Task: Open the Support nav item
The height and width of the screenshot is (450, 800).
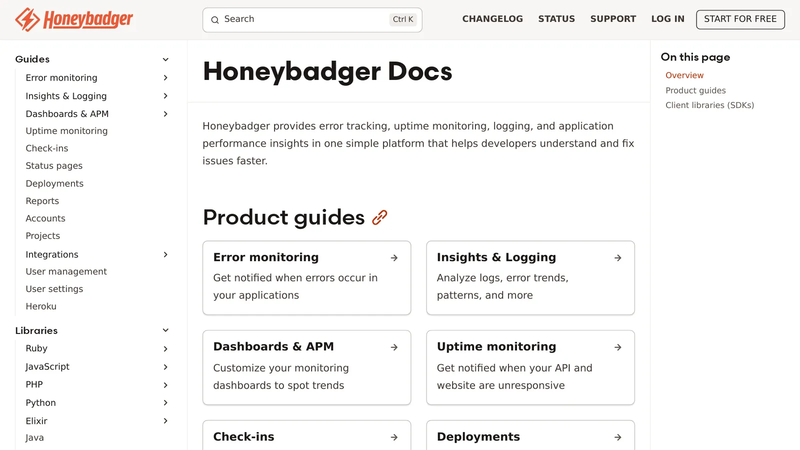Action: coord(613,19)
